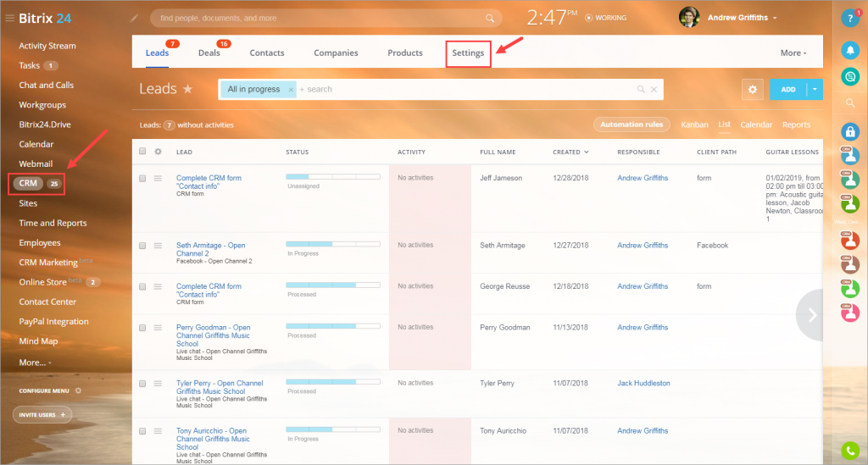The width and height of the screenshot is (868, 465).
Task: Open the More dropdown in CRM tabs
Action: 793,53
